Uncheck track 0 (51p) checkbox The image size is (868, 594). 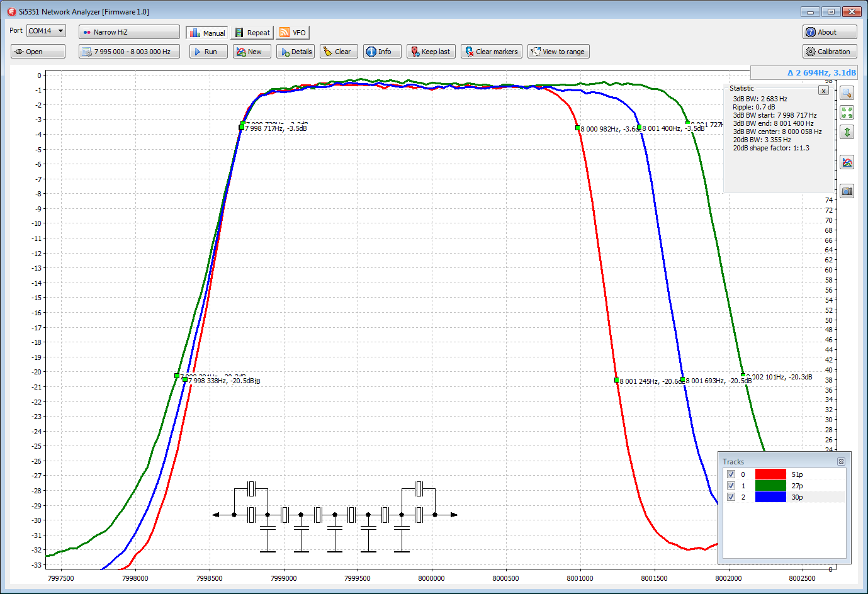[x=731, y=474]
